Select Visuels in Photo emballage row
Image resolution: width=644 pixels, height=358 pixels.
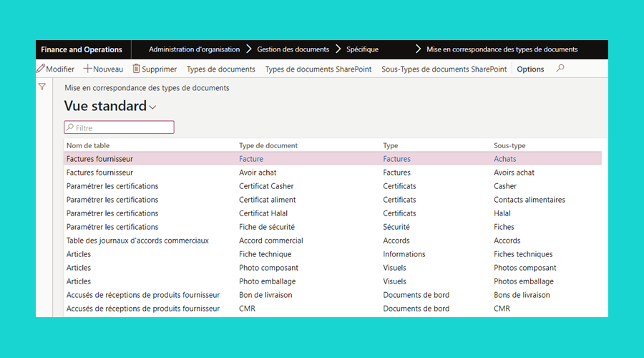point(394,281)
